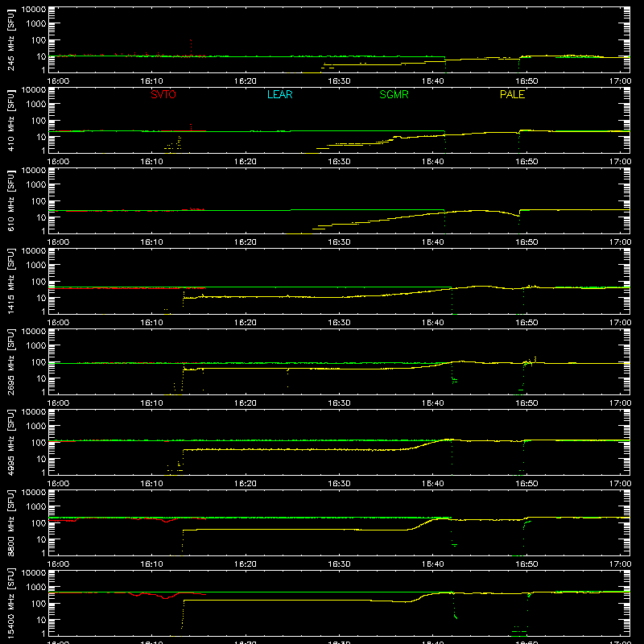
Task: Click the 10000 tick on the 15400 MHz axis
Action: pos(34,573)
